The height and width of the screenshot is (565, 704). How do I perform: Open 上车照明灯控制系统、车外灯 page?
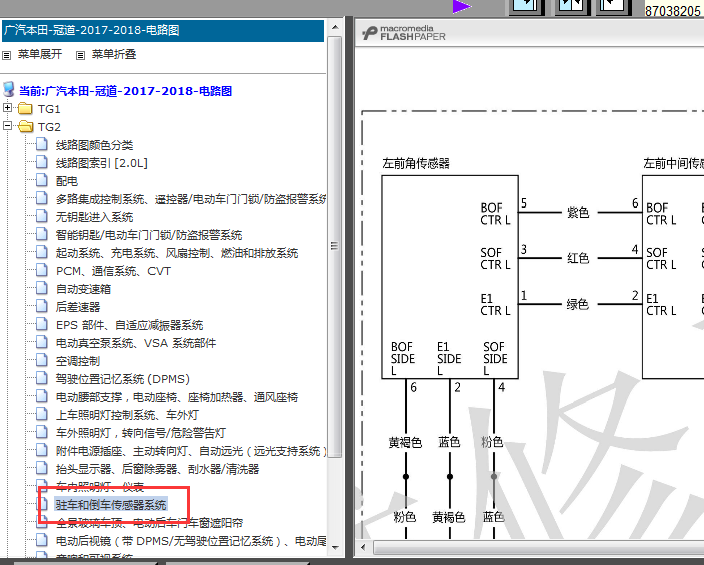[x=127, y=415]
